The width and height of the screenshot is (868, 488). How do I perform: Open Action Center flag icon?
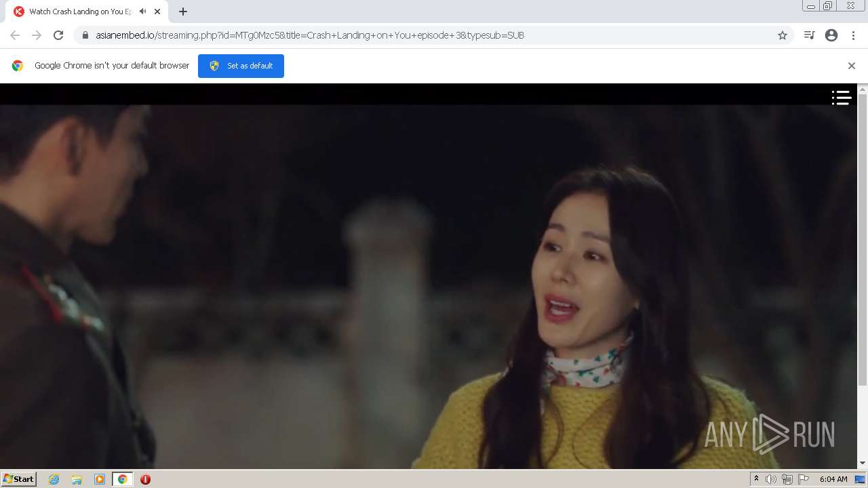pos(804,479)
